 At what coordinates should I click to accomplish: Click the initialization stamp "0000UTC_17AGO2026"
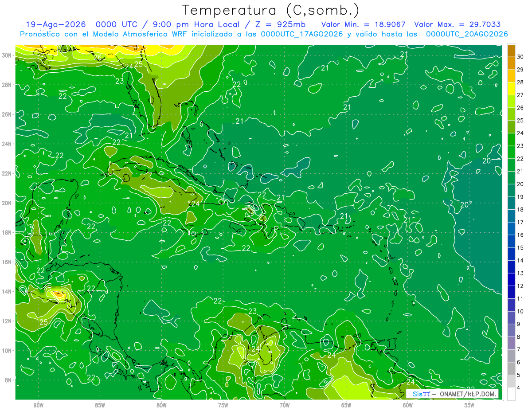(302, 34)
